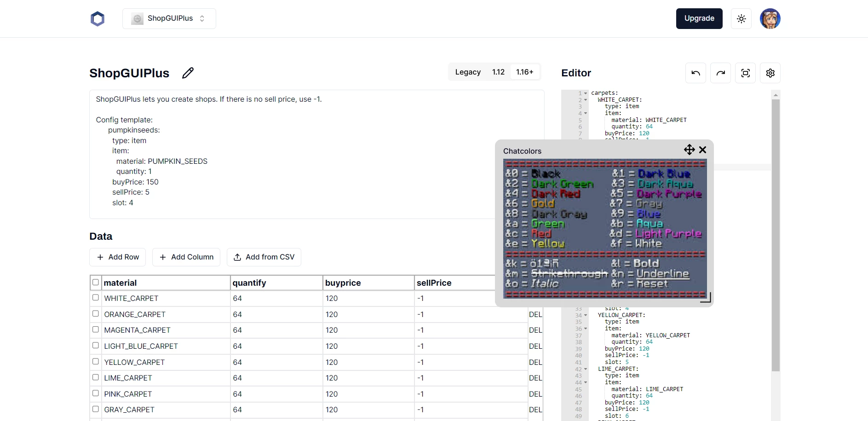
Task: Switch to the Legacy version tab
Action: point(468,72)
